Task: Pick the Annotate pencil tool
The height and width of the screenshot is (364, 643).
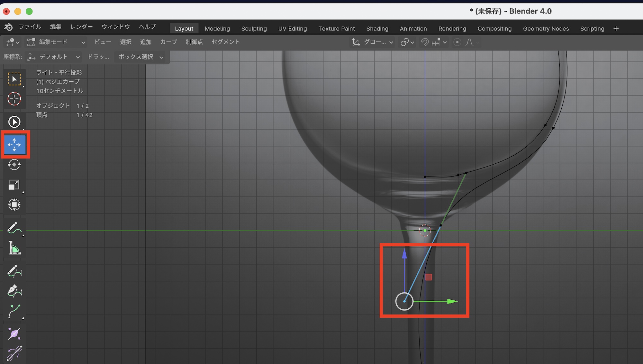Action: point(14,228)
